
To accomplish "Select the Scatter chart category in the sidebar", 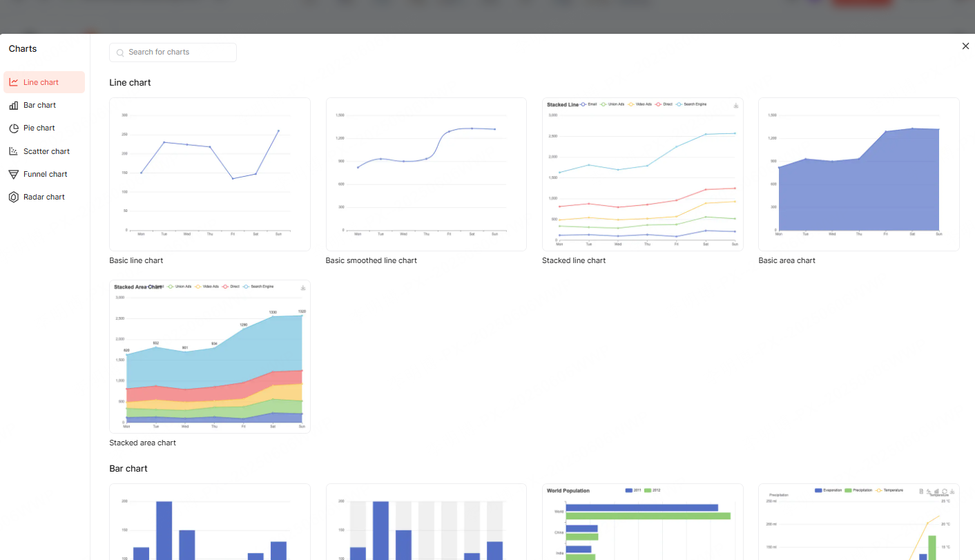I will (46, 151).
